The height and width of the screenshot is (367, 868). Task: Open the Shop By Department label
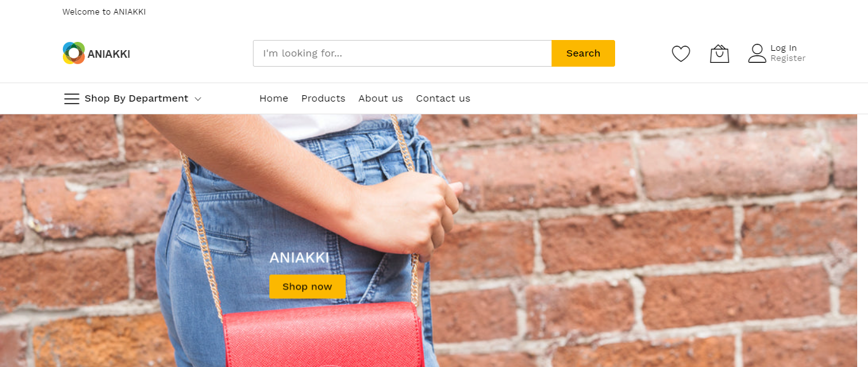point(136,98)
